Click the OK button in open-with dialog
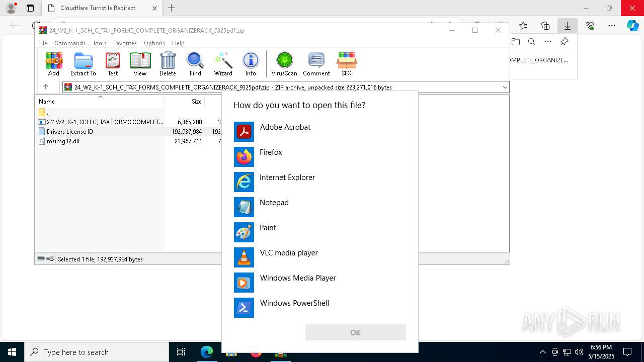 coord(356,332)
